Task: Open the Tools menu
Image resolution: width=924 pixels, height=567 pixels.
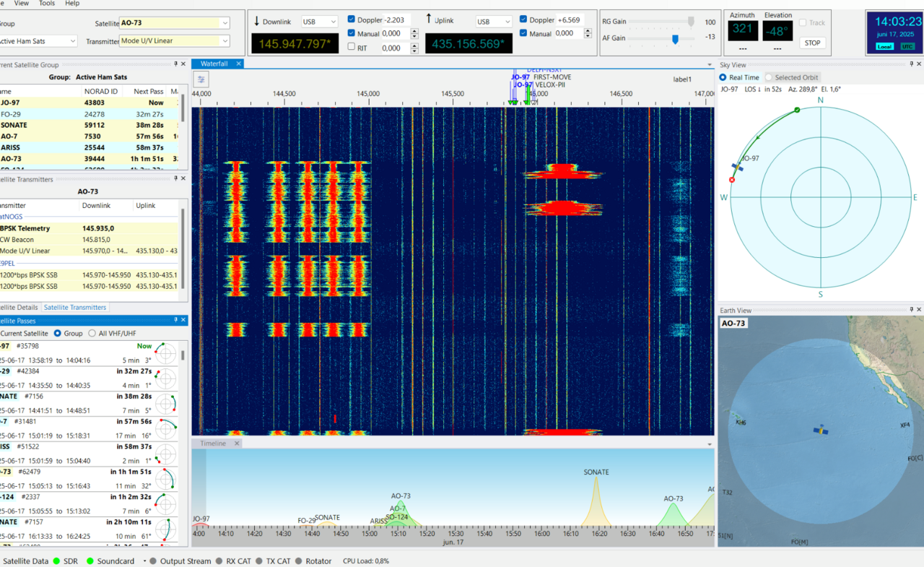Action: click(x=47, y=4)
